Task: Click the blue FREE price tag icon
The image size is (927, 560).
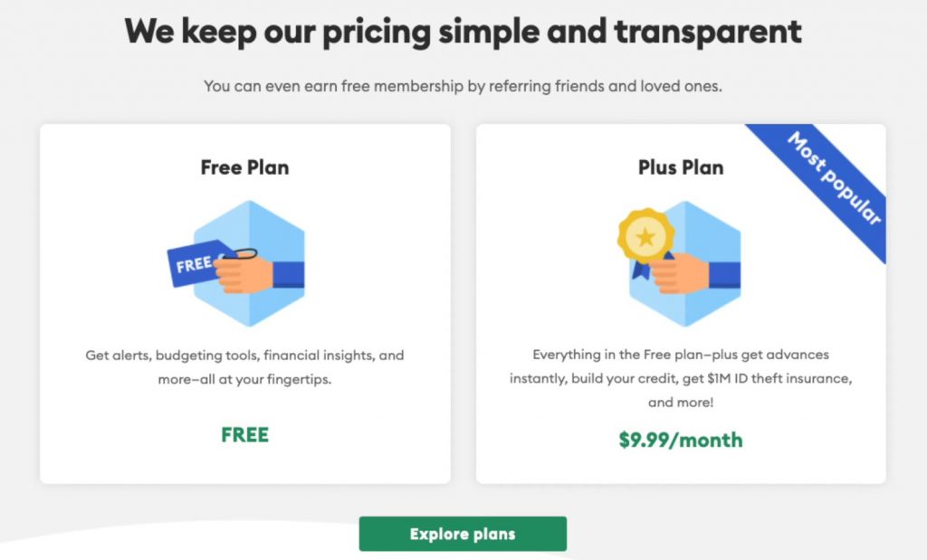Action: (x=196, y=263)
